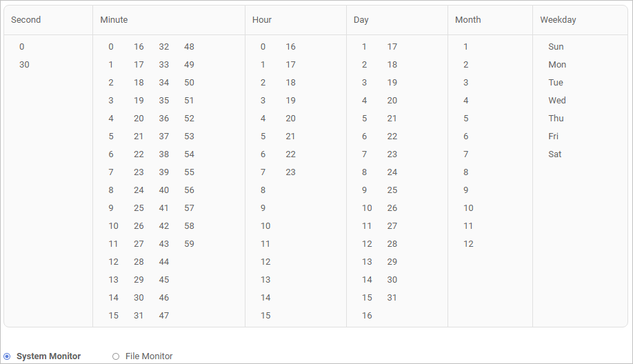Pick hour 23 in Hour column
This screenshot has height=364, width=633.
pyautogui.click(x=290, y=172)
